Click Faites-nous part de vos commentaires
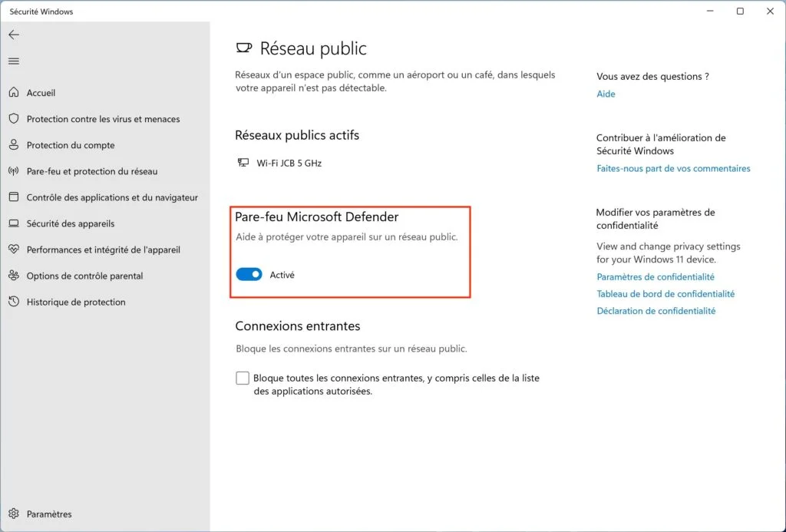The image size is (786, 532). point(673,168)
